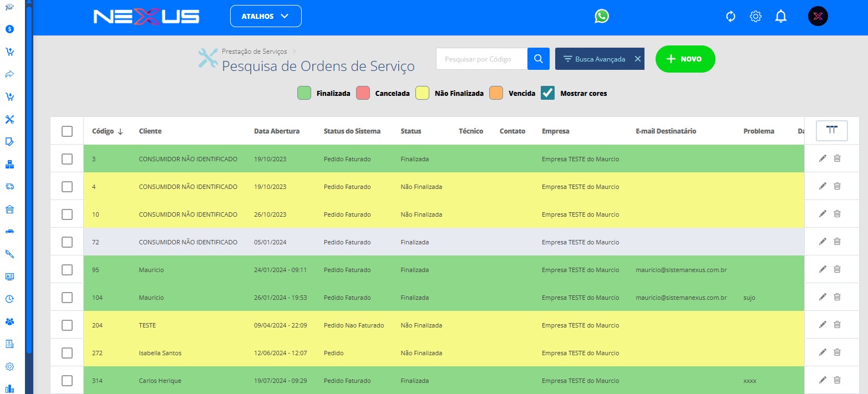Delete order 204 using trash icon
Screen dimensions: 868x394
[837, 325]
